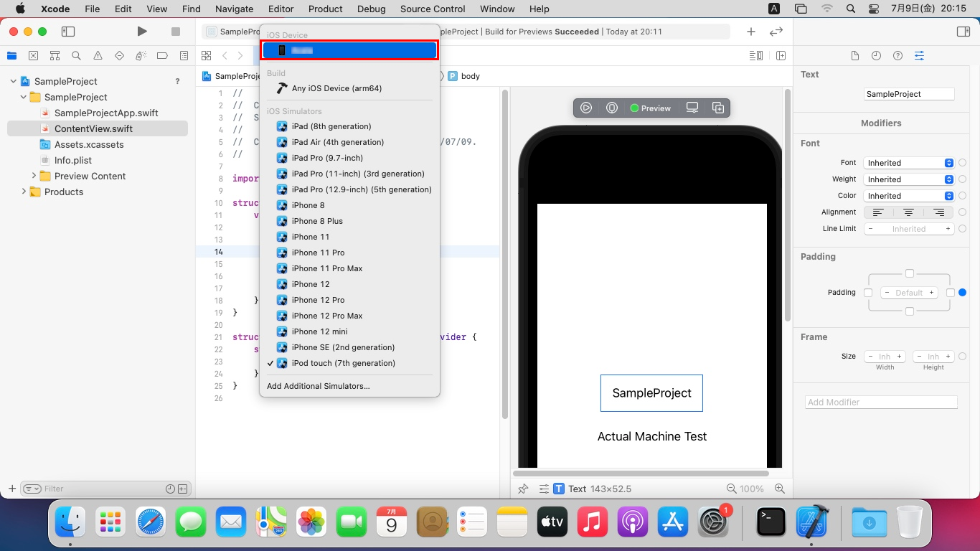Select center text alignment
Image resolution: width=980 pixels, height=551 pixels.
coord(908,212)
